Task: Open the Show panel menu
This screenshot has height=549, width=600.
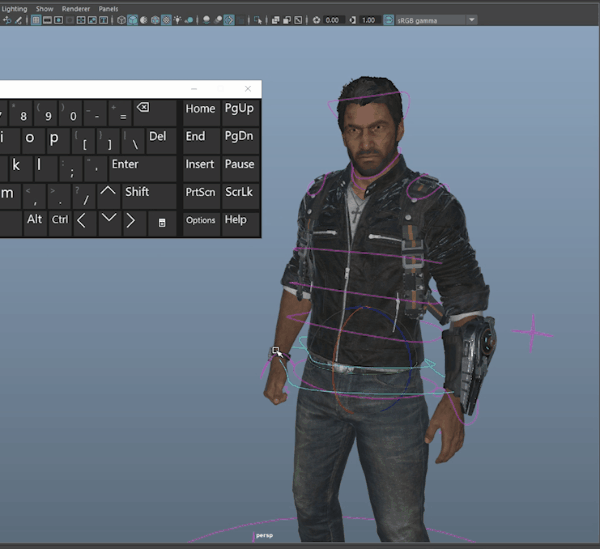Action: point(44,9)
